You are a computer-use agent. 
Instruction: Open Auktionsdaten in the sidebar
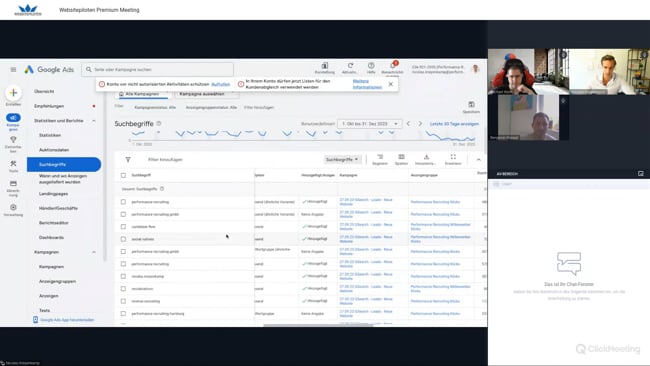(54, 150)
